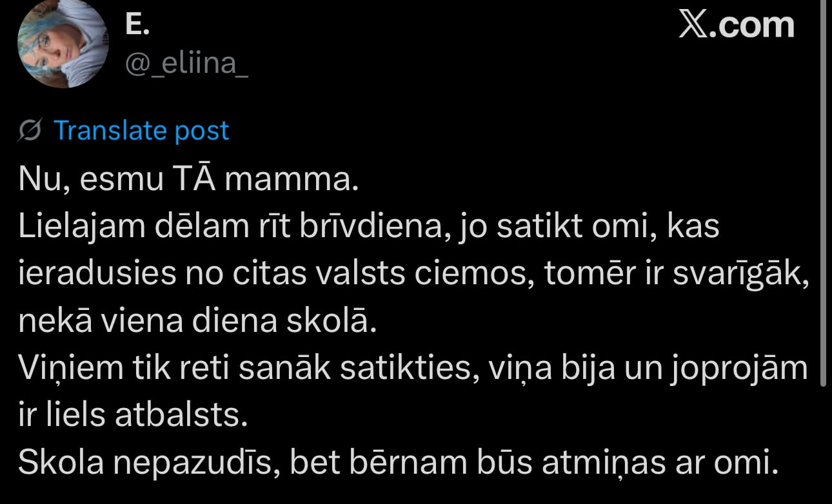Viewport: 832px width, 504px height.
Task: Click the line "ir liels atbalsts."
Action: coord(133,416)
